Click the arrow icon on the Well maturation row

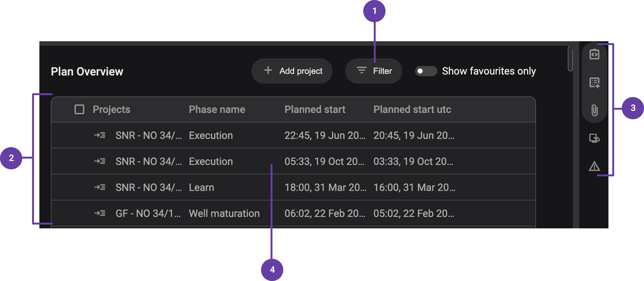point(100,213)
